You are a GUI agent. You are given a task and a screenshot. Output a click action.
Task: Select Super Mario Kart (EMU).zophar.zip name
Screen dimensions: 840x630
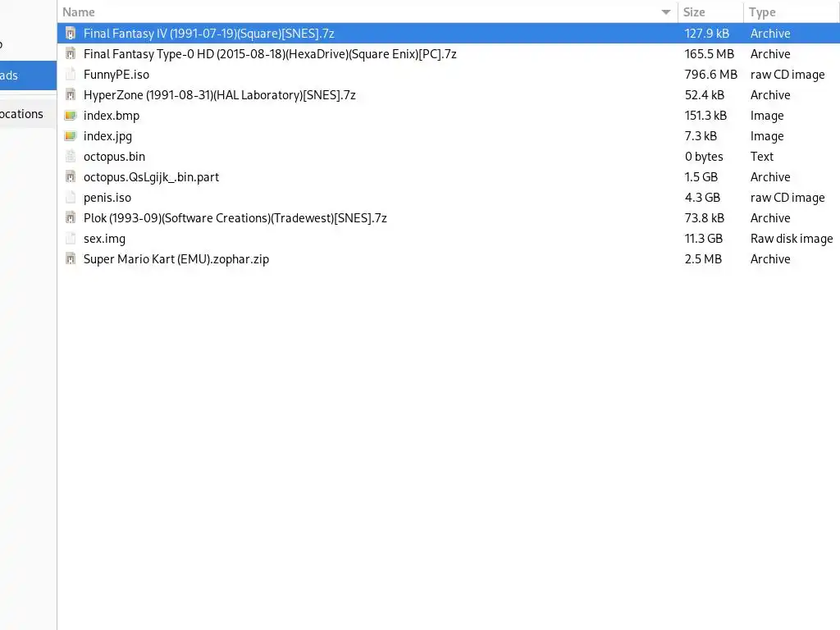point(176,258)
